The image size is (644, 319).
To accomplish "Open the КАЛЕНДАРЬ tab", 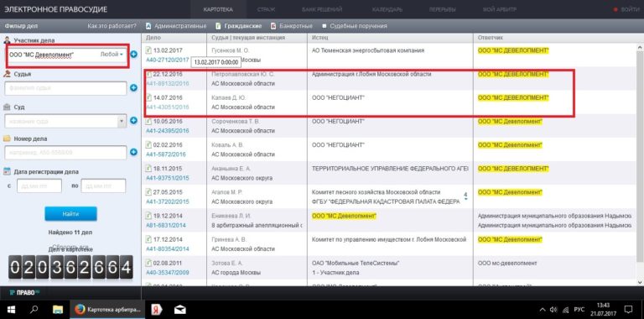I will (x=387, y=9).
